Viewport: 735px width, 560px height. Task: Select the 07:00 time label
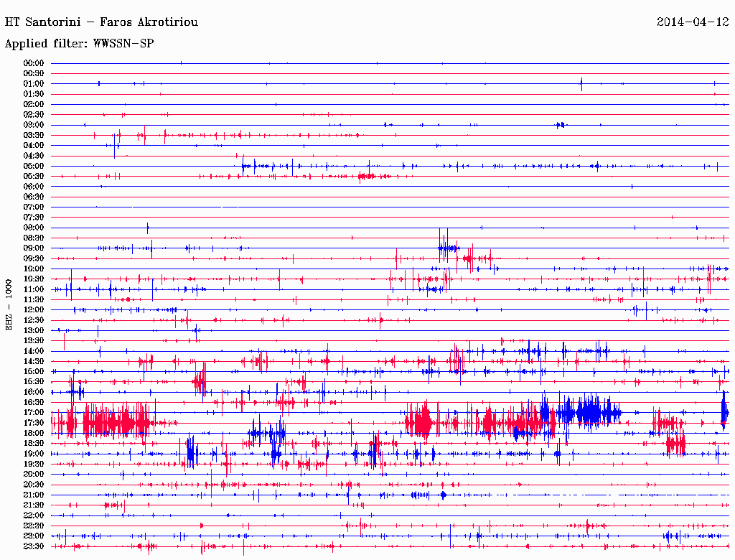34,207
